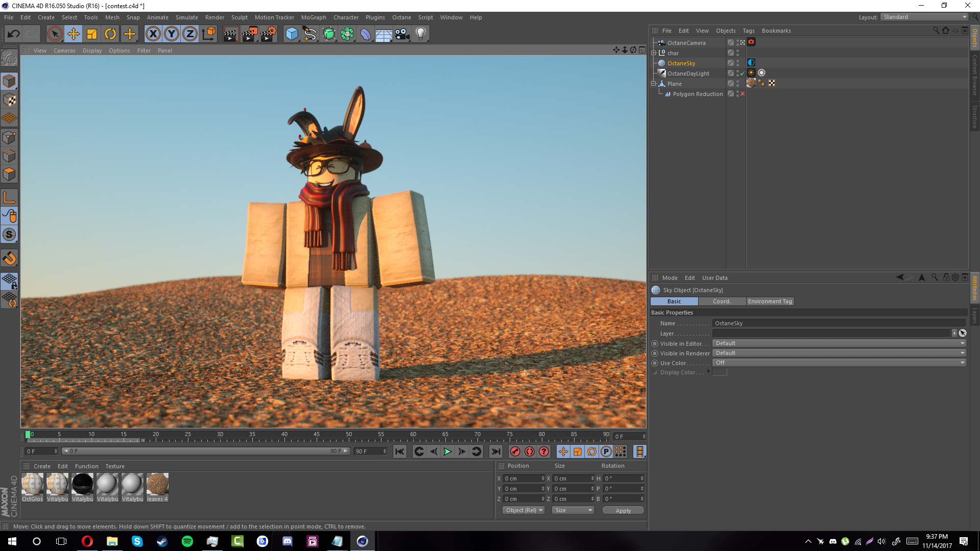Viewport: 980px width, 551px height.
Task: Open Visible in Editor dropdown
Action: pos(839,343)
